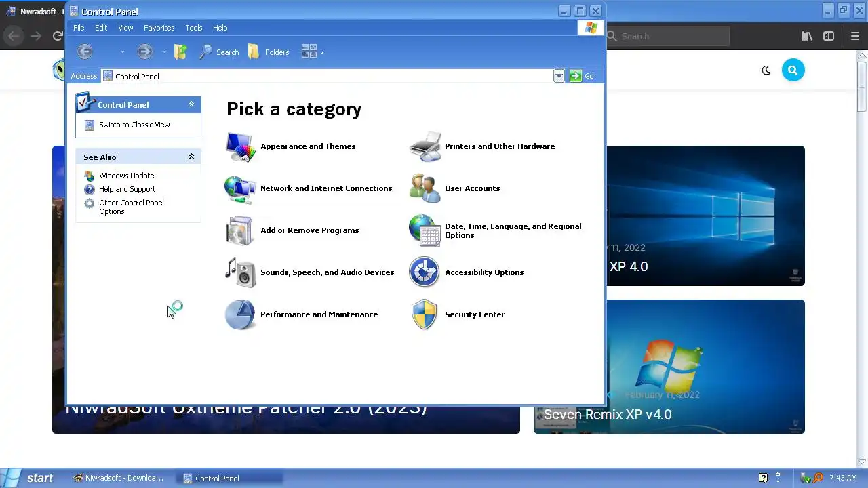Image resolution: width=868 pixels, height=488 pixels.
Task: Open the Performance and Maintenance icon
Action: pyautogui.click(x=240, y=315)
